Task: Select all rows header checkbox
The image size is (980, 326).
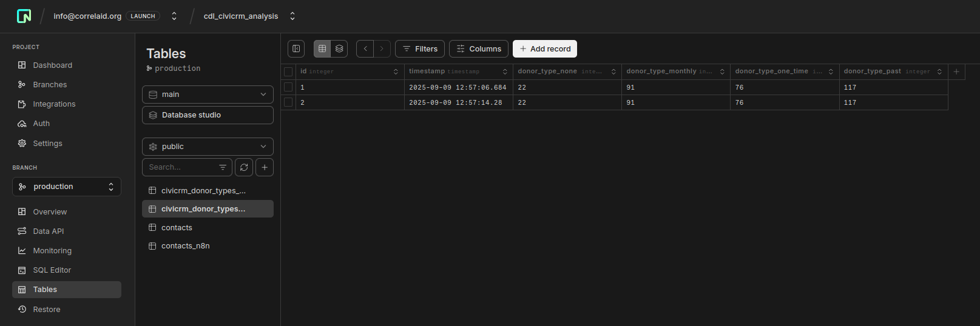Action: [x=288, y=72]
